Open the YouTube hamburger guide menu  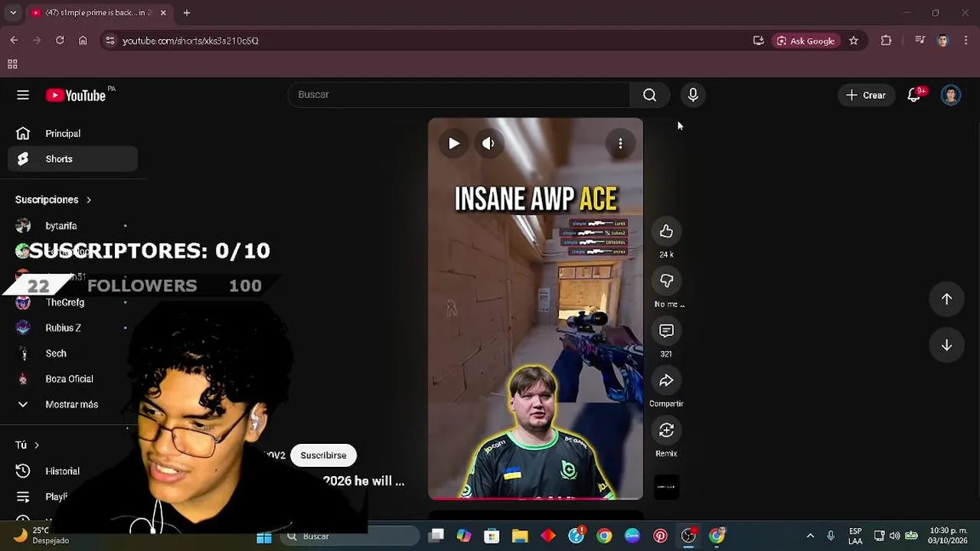[x=23, y=95]
